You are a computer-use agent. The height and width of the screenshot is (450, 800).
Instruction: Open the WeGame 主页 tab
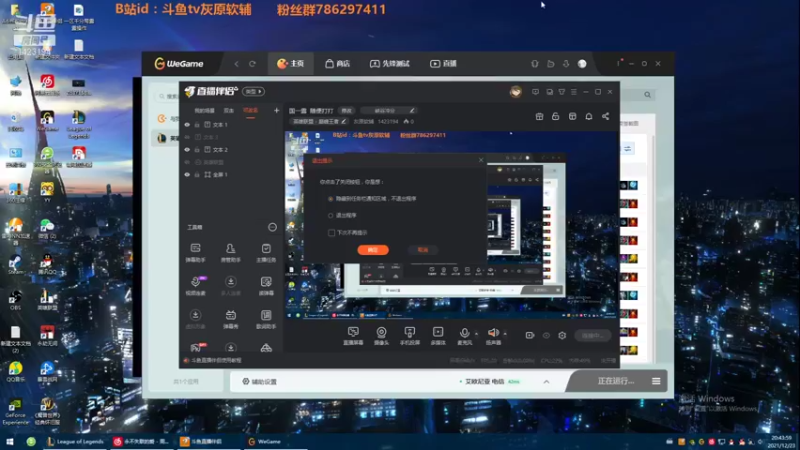(x=290, y=64)
